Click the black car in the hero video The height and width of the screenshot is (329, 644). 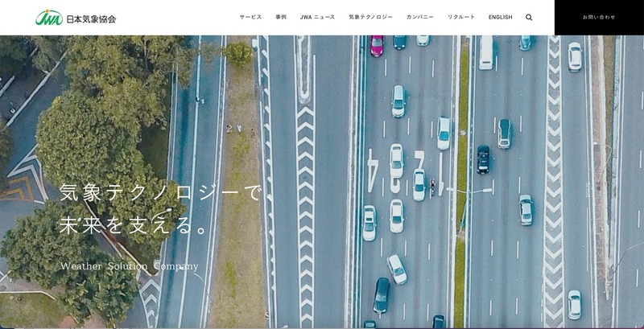point(483,159)
